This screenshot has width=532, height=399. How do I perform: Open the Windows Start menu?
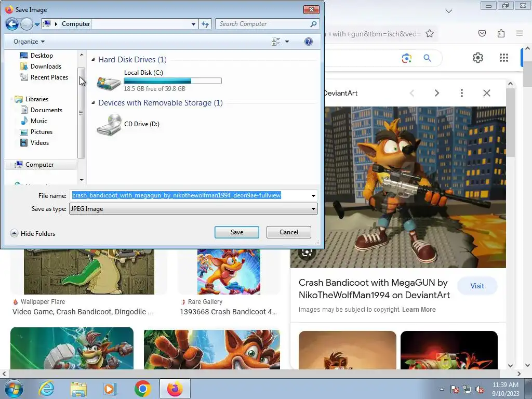pyautogui.click(x=14, y=389)
